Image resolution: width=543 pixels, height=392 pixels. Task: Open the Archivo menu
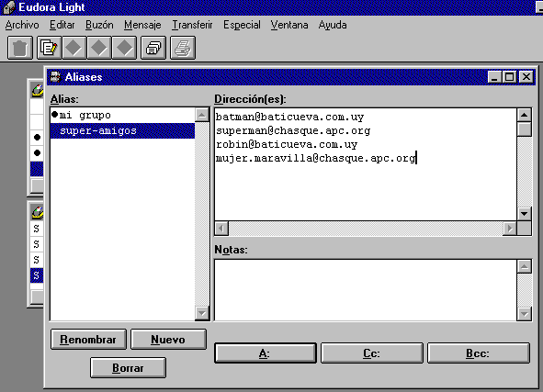[x=22, y=25]
